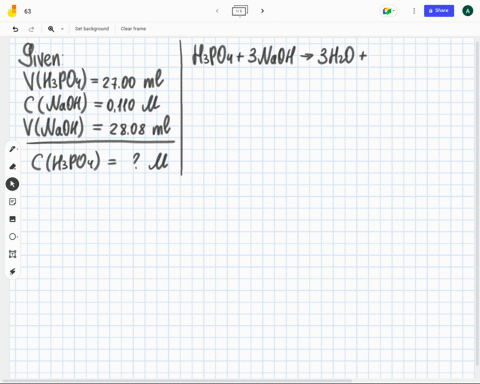Click the zoom magnifier icon
This screenshot has height=384, width=480.
[x=51, y=29]
